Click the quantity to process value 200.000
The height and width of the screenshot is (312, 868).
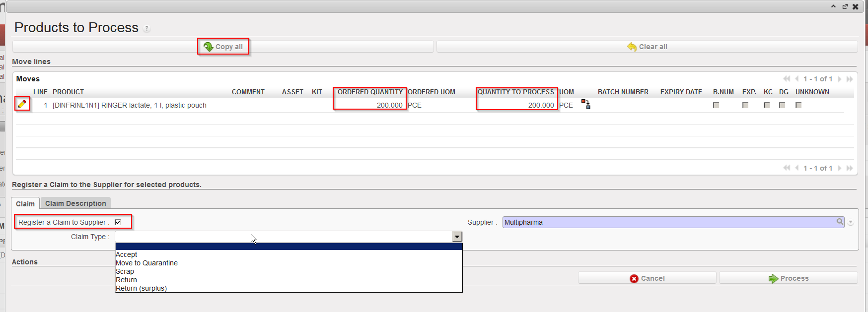[541, 105]
